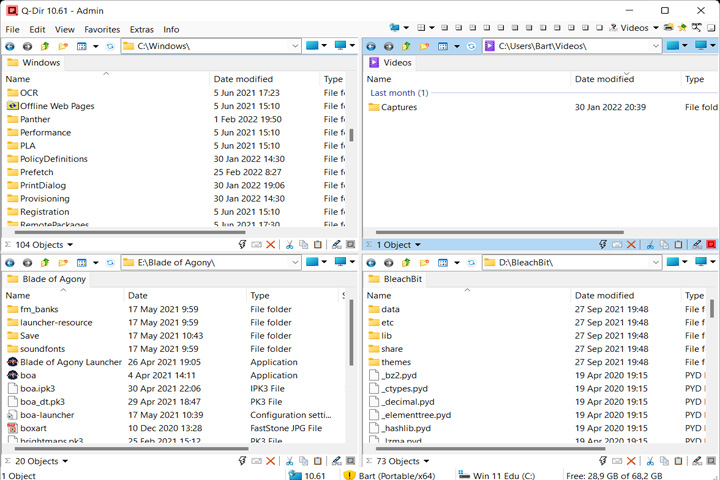Image resolution: width=720 pixels, height=480 pixels.
Task: Click red square icon in Videos pane status bar
Action: (x=711, y=244)
